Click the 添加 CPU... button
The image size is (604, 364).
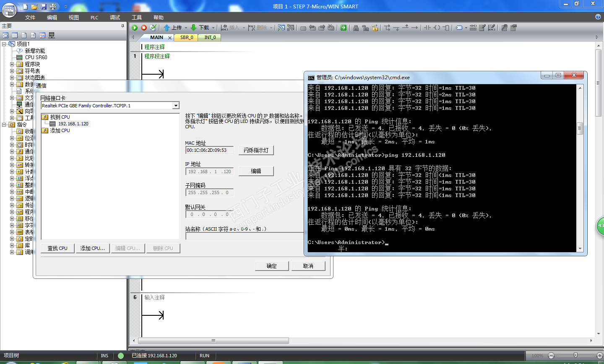[x=93, y=248]
